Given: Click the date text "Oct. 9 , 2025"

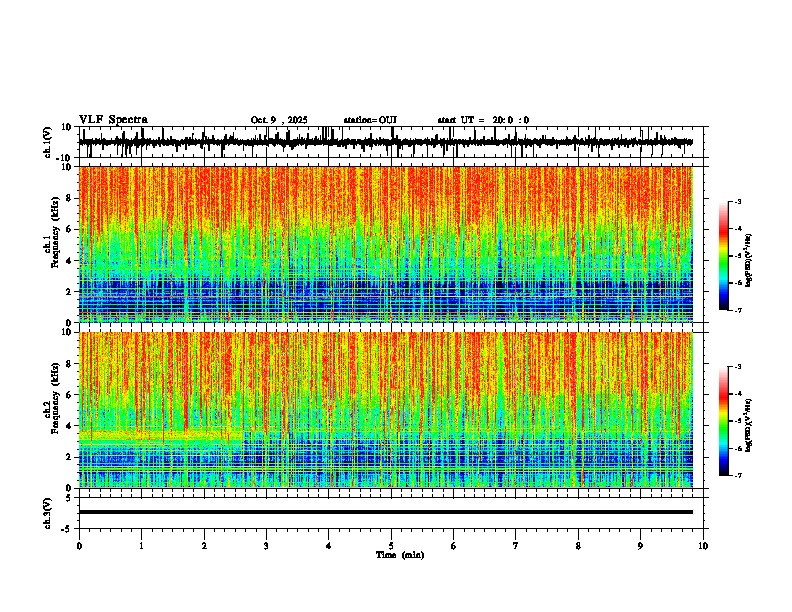Looking at the screenshot, I should [279, 120].
